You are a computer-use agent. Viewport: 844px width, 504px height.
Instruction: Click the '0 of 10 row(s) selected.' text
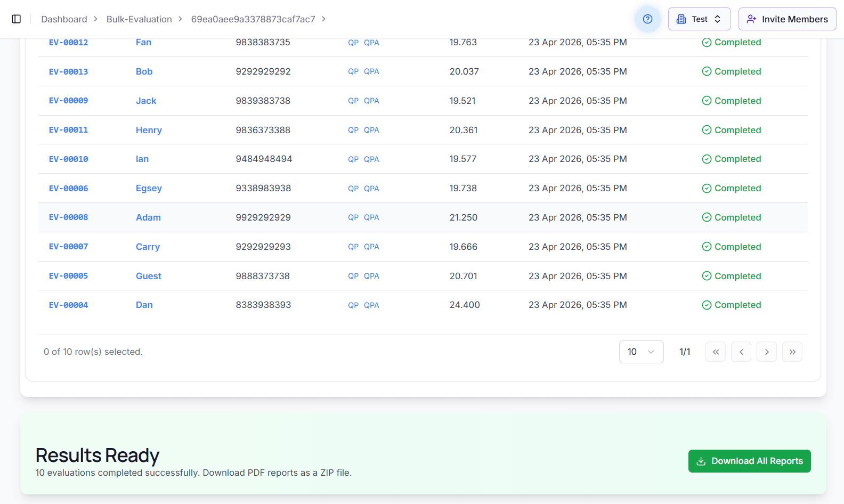click(x=93, y=352)
